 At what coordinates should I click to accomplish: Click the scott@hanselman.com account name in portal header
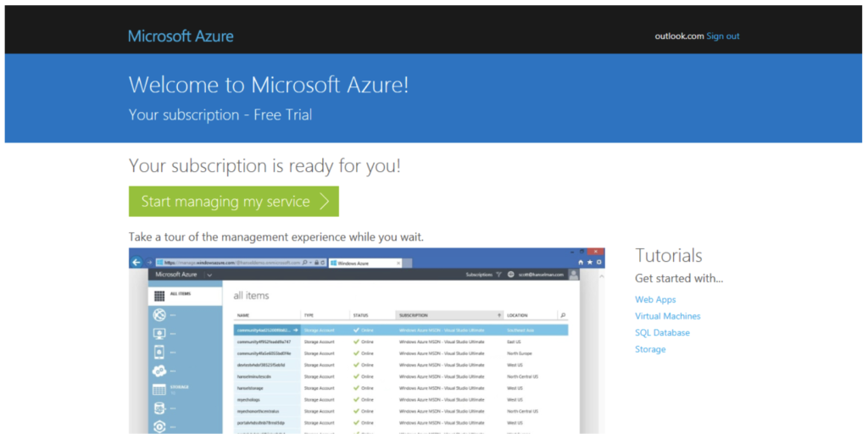pos(542,275)
